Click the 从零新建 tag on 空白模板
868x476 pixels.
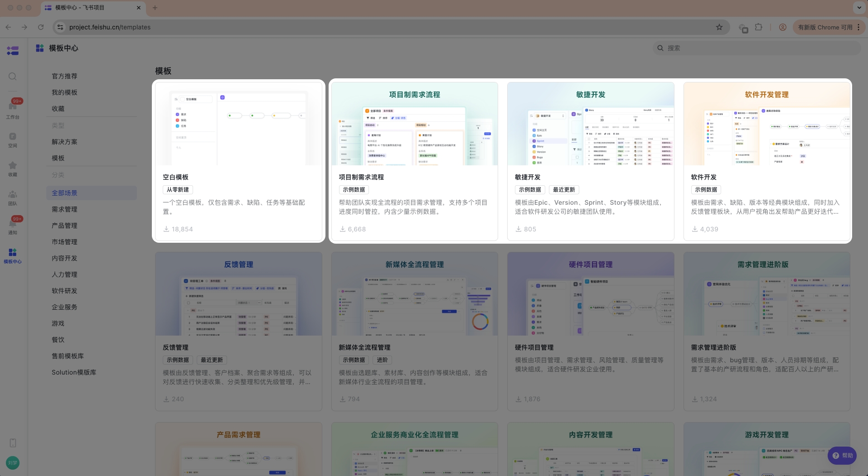click(178, 190)
